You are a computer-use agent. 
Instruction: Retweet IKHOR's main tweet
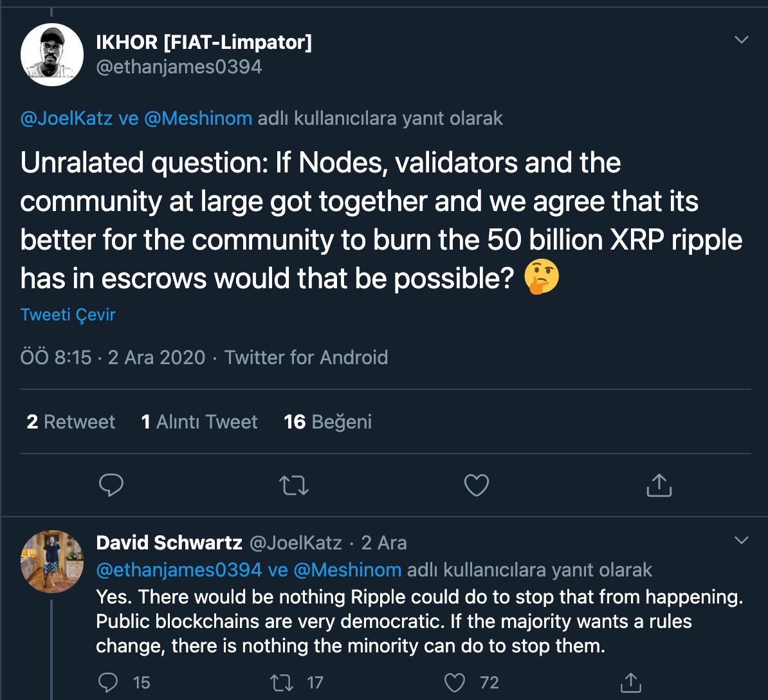point(294,485)
